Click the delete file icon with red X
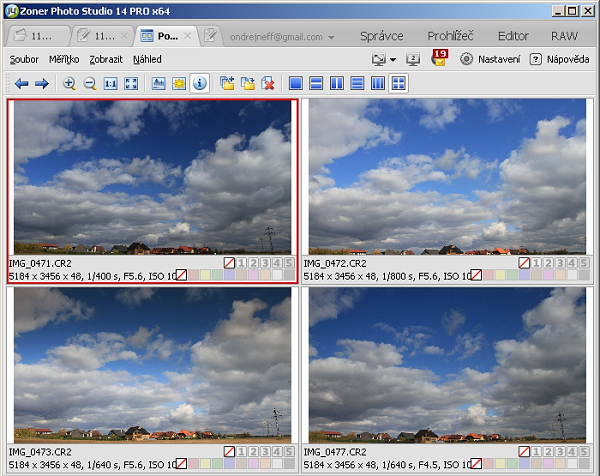Viewport: 600px width, 476px height. coord(268,84)
